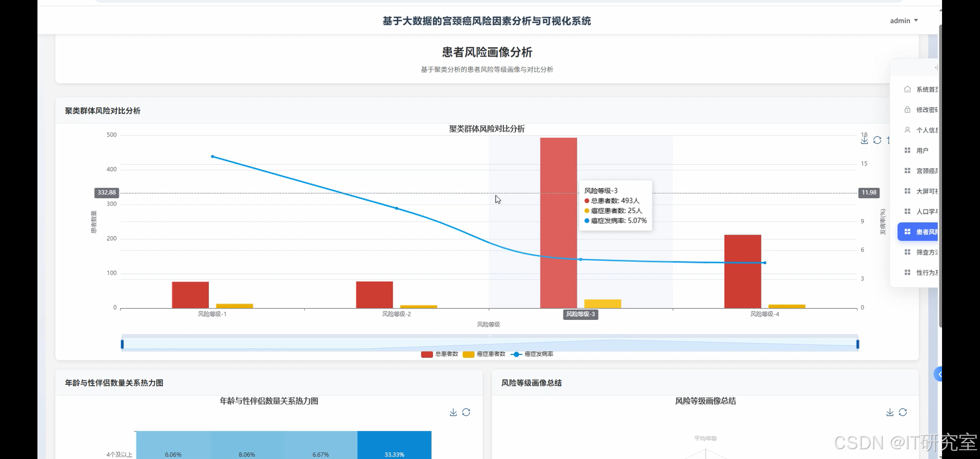Click the 6.67% heatmap cell
The width and height of the screenshot is (980, 459).
point(321,445)
